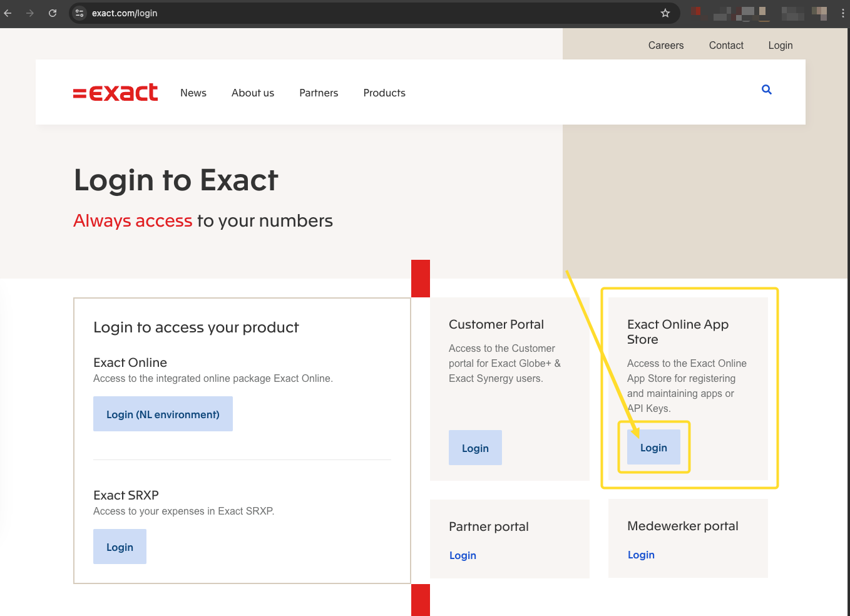Click the browser forward arrow
Screen dimensions: 850x616
click(30, 13)
